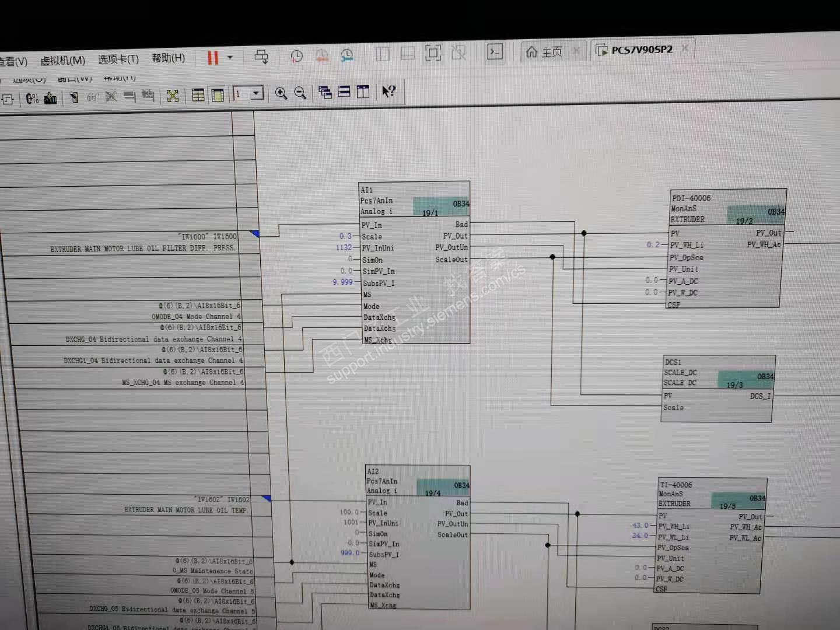Screen dimensions: 840x630
Task: Open the 帮助(H) menu
Action: tap(168, 58)
